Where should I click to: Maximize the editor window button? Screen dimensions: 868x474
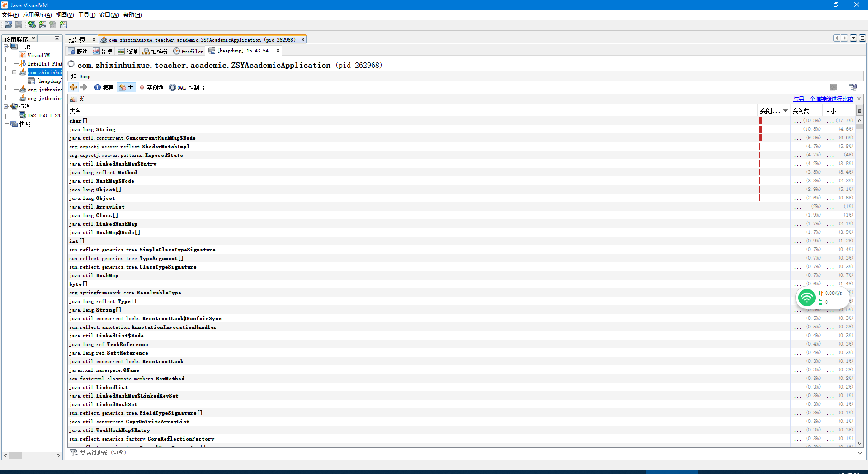click(x=863, y=38)
